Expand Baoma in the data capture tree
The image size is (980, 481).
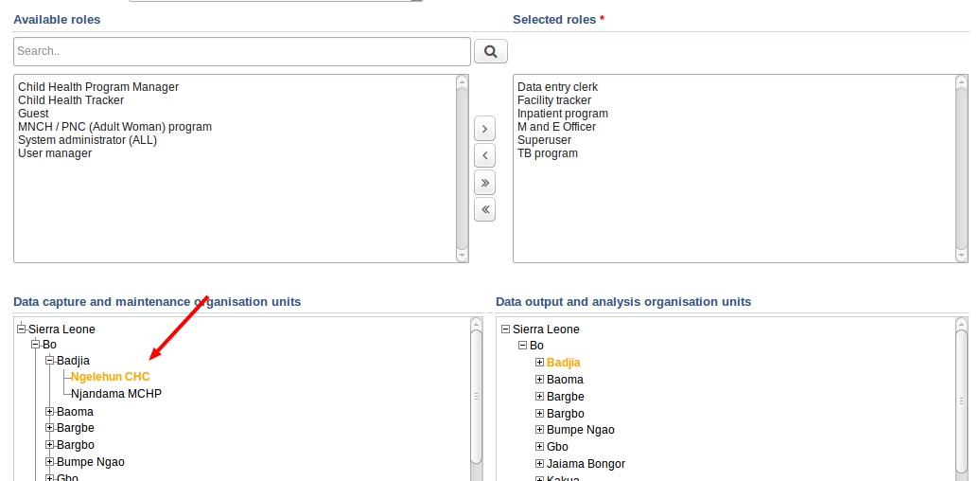49,412
